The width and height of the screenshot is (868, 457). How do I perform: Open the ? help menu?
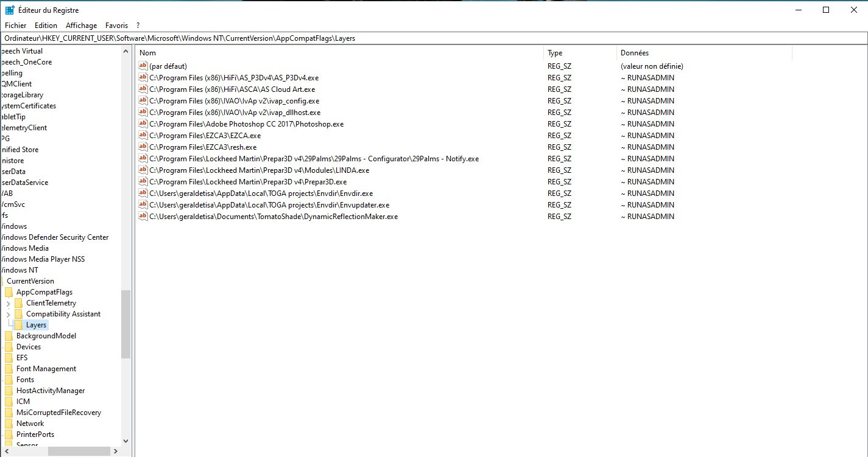[x=138, y=26]
